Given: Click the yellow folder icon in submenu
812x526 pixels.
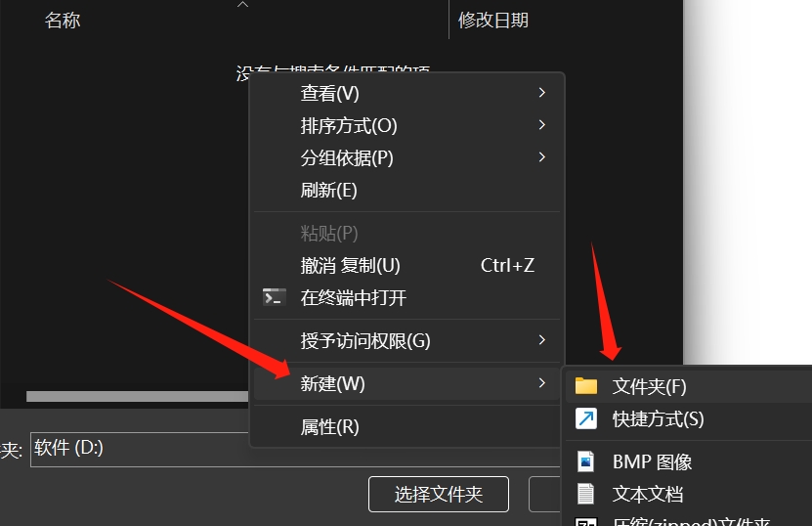Looking at the screenshot, I should click(x=586, y=386).
